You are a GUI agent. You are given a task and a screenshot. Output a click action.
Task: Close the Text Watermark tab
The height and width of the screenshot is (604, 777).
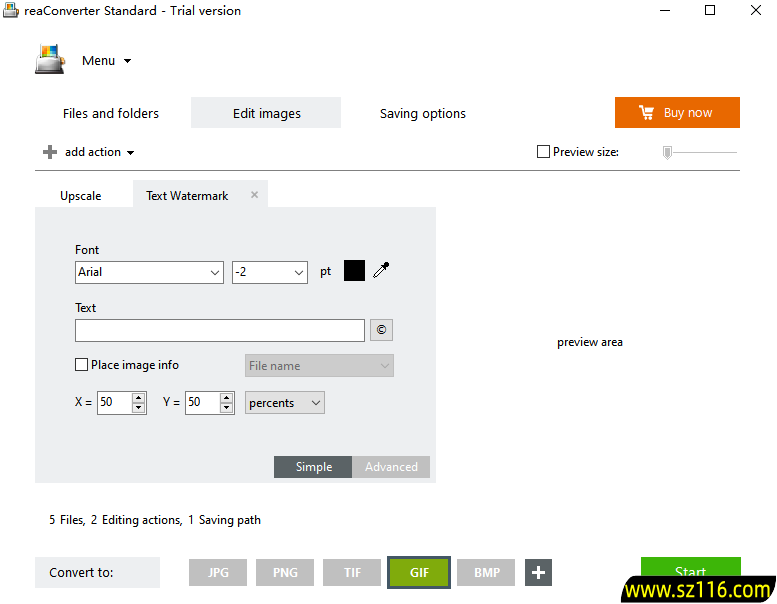pos(254,195)
